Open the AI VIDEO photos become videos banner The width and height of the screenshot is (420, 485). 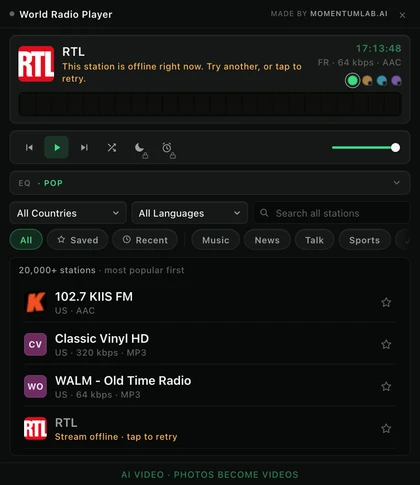pyautogui.click(x=210, y=474)
